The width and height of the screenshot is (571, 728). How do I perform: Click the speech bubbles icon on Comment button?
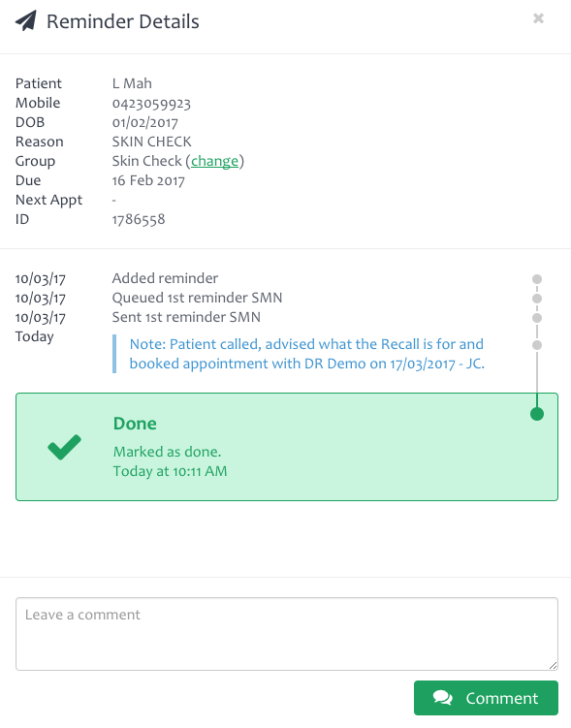tap(442, 697)
